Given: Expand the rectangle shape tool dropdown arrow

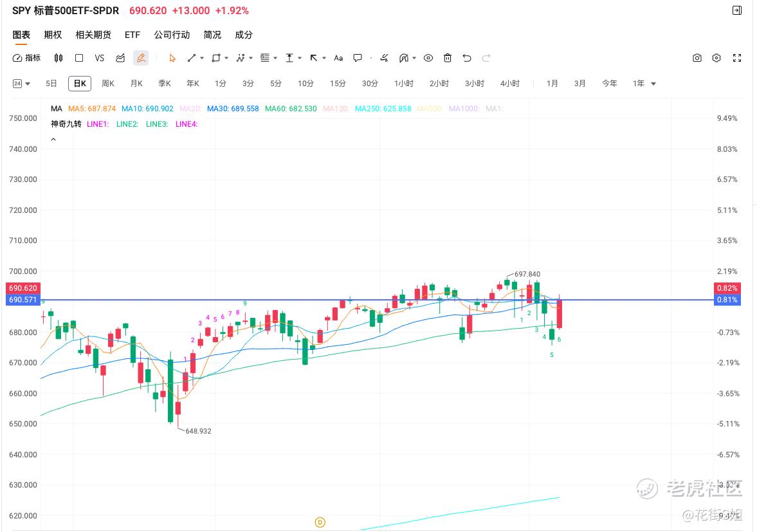Looking at the screenshot, I should click(x=226, y=58).
